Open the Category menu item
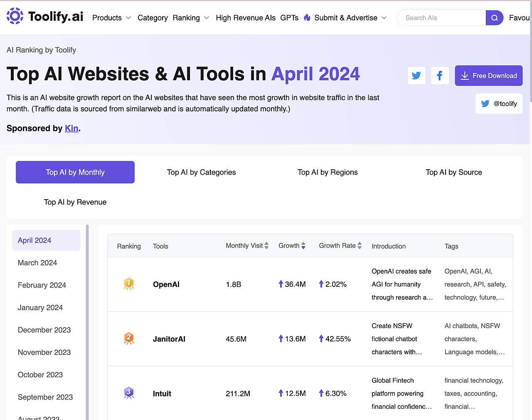532x420 pixels. [153, 18]
